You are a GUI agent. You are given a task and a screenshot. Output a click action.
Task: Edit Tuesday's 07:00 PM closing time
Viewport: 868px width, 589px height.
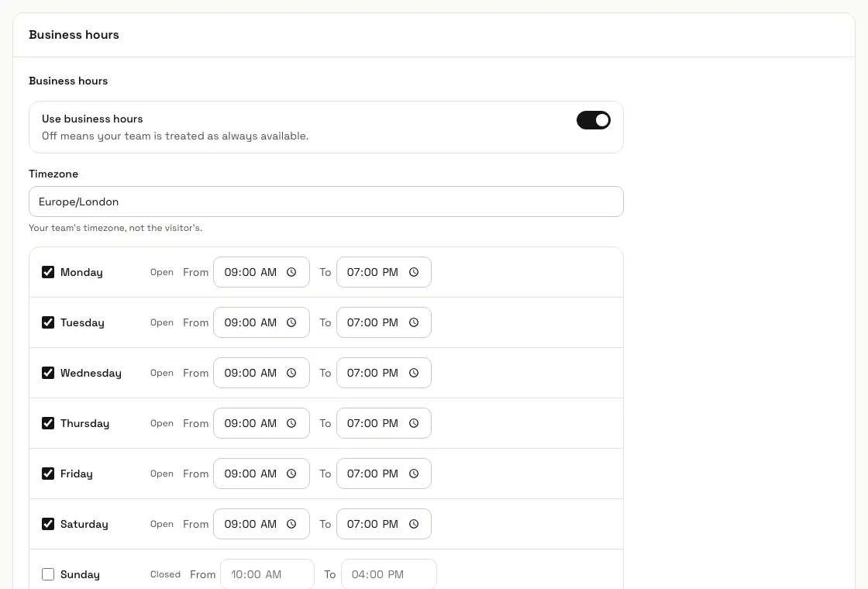[384, 322]
